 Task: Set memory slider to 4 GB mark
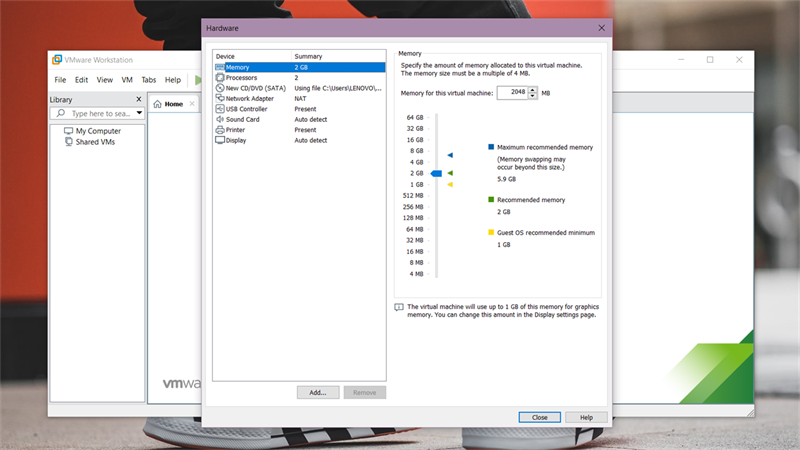(437, 162)
